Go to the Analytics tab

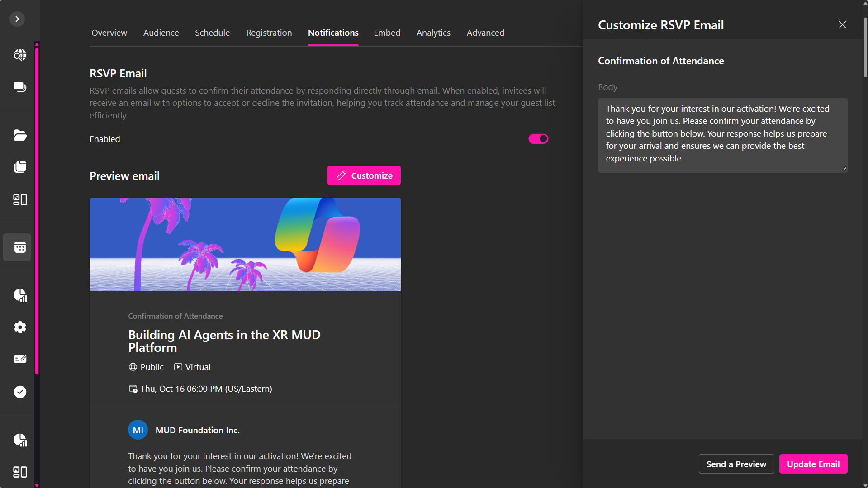click(x=433, y=33)
